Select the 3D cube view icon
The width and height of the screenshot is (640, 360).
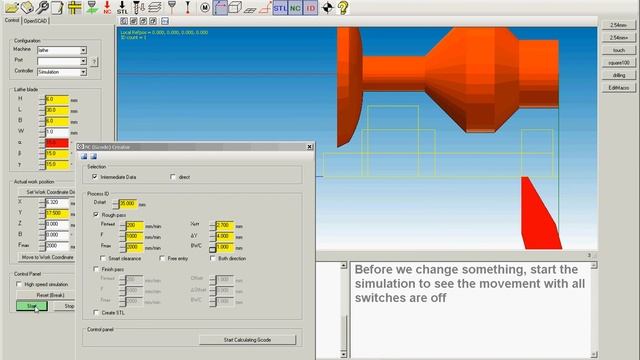click(x=235, y=7)
